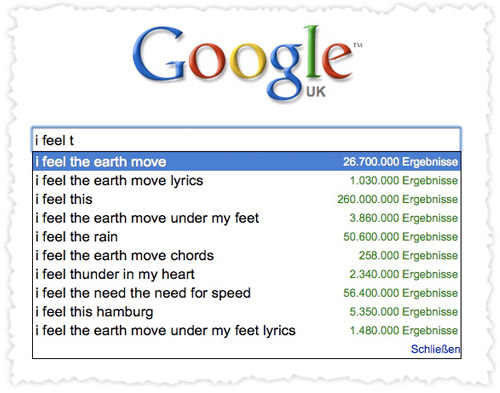Close suggestions with the Schließen link
The height and width of the screenshot is (393, 500).
pos(435,349)
